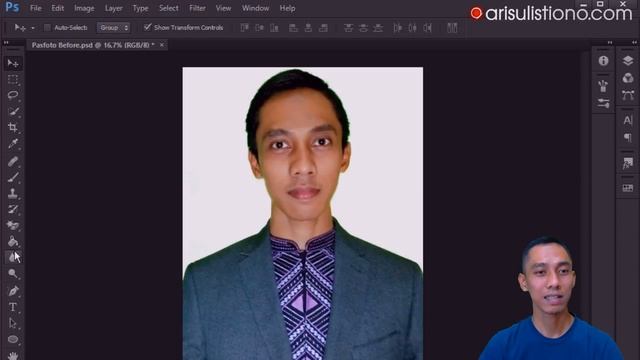Open the Paragraph panel icon
This screenshot has height=360, width=640.
[x=628, y=138]
